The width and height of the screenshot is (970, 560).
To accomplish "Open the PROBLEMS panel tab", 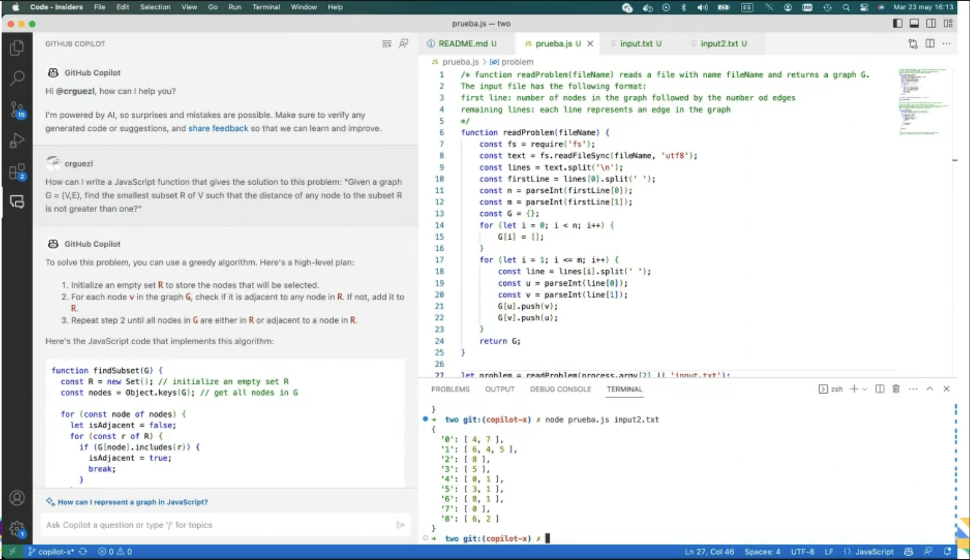I will click(x=450, y=389).
